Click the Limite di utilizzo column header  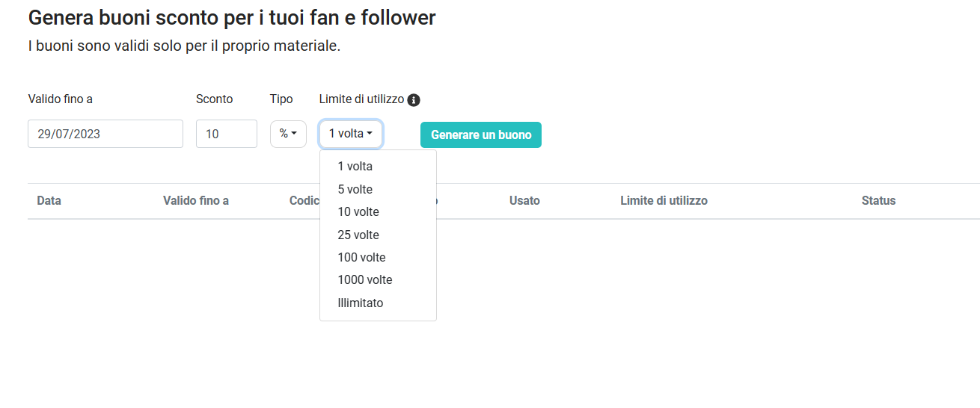tap(664, 200)
